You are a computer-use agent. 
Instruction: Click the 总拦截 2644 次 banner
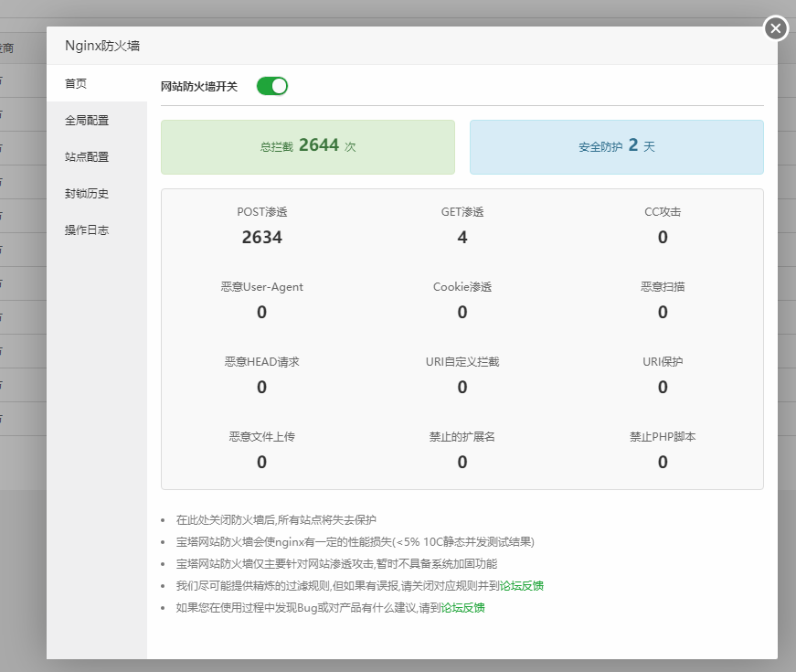coord(308,147)
